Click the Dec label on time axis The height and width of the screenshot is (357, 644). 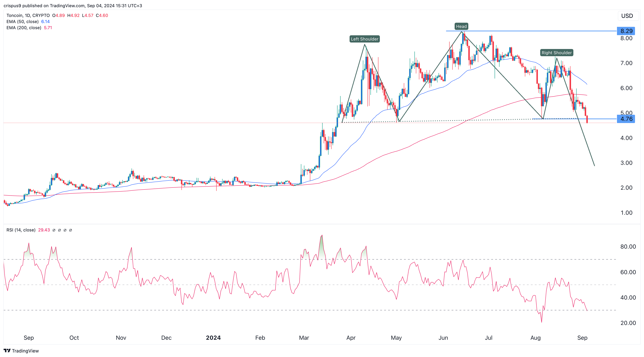[166, 338]
